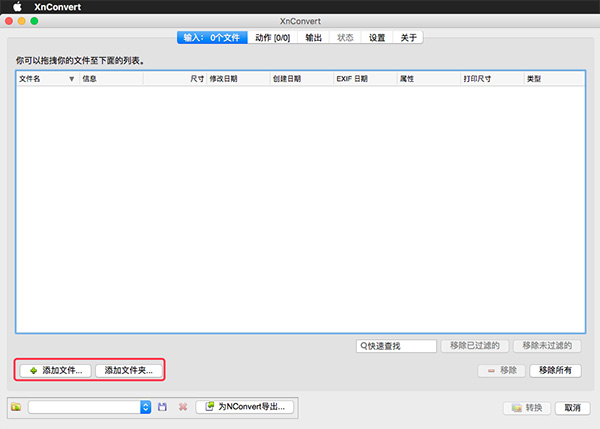Select the 状态 tab

coord(345,38)
